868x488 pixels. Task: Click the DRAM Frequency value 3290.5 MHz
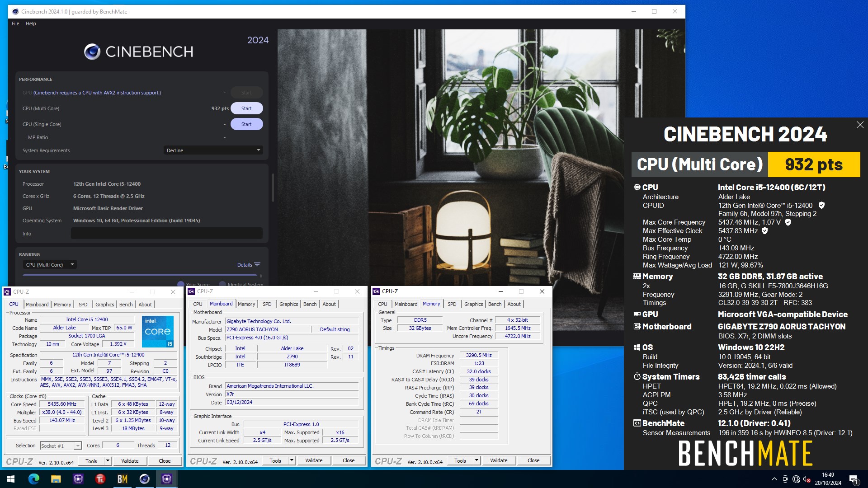point(479,356)
